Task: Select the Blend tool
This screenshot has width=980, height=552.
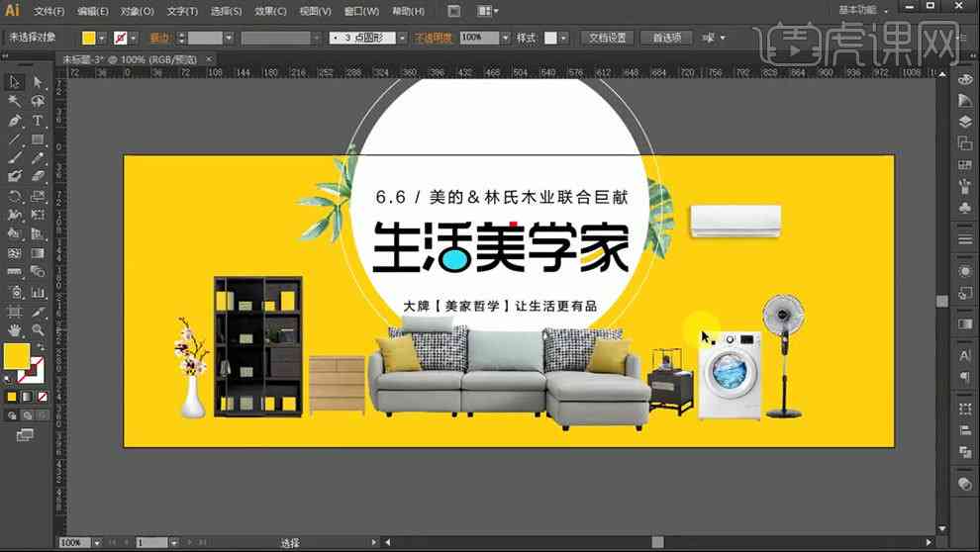Action: pos(38,272)
